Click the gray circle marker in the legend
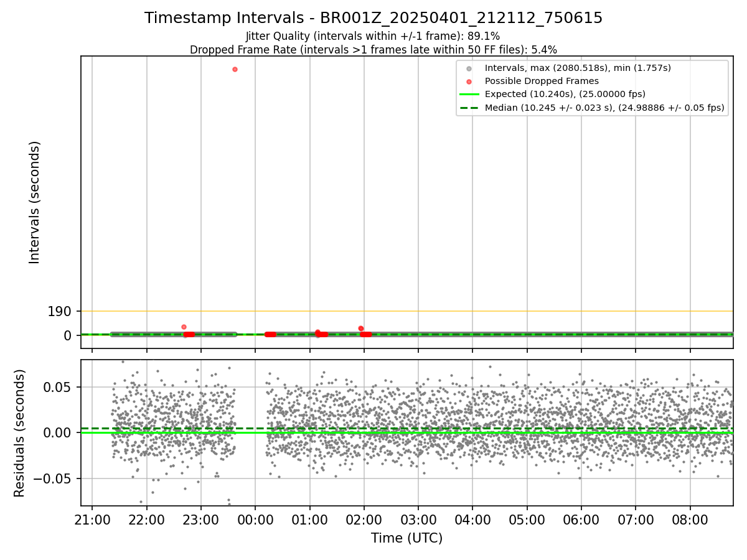Image resolution: width=747 pixels, height=560 pixels. pyautogui.click(x=469, y=68)
